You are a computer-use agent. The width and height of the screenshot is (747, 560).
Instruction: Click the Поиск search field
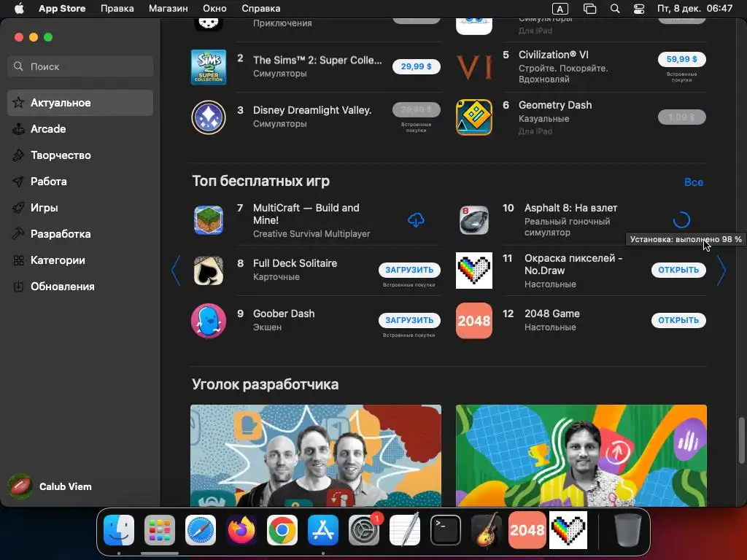80,66
